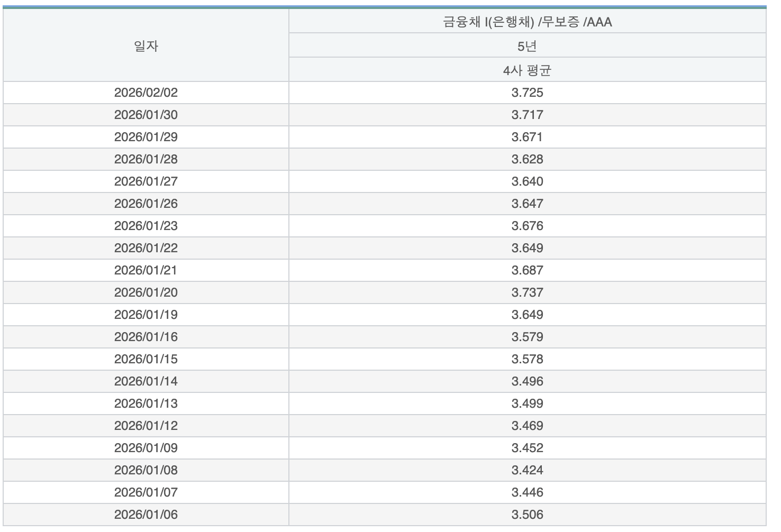
Task: Select value 3.725 in the table
Action: pos(528,93)
